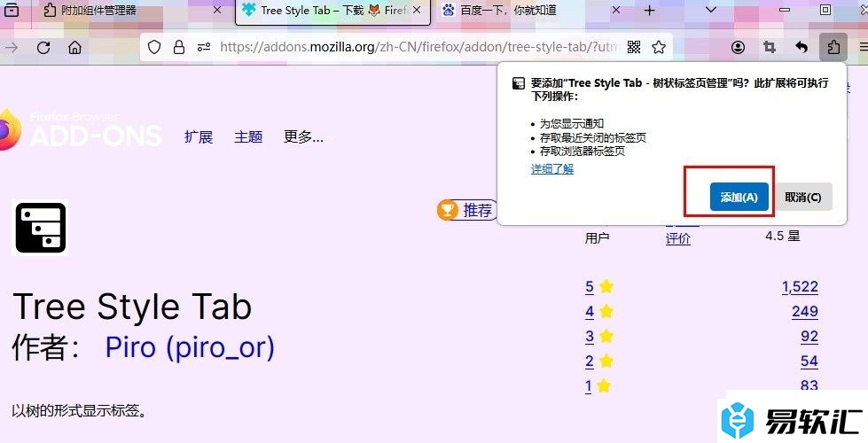Open the 1,522 five-star review count

(800, 286)
